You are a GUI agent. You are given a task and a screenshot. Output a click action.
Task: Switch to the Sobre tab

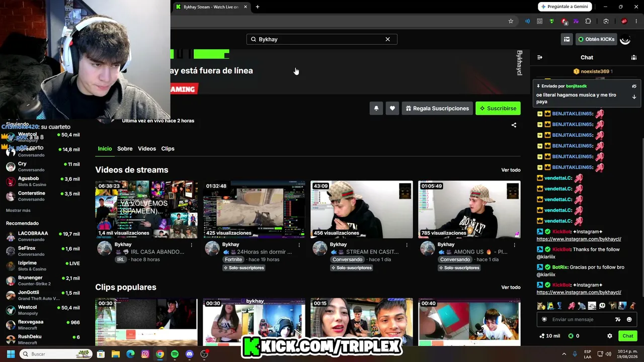[x=125, y=149]
